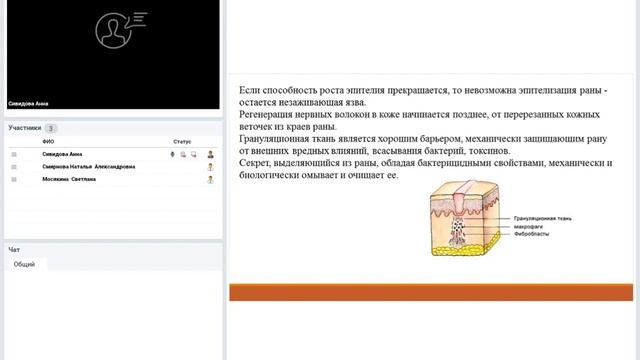
Task: Click the Участники panel header
Action: [x=25, y=128]
